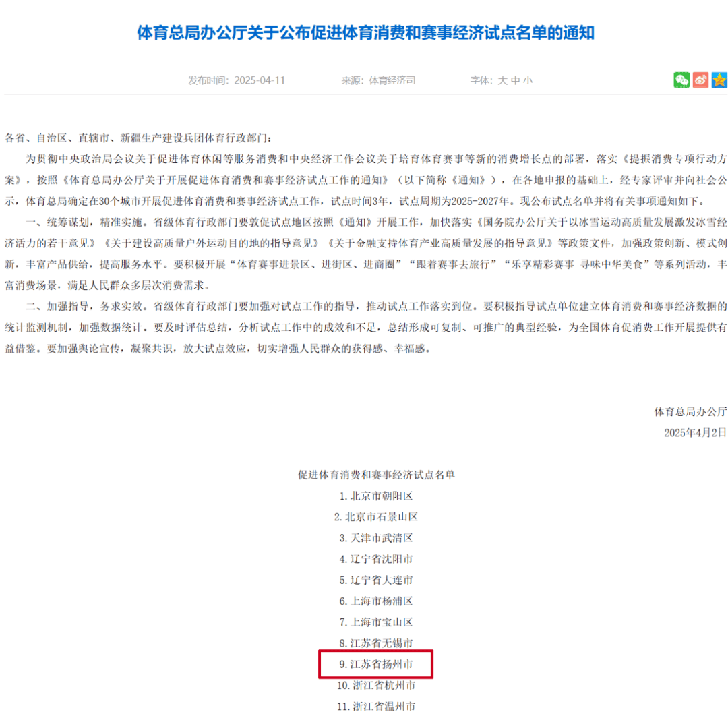This screenshot has width=728, height=714.
Task: Click highlighted item 9 江苏省扬州市
Action: (x=376, y=664)
